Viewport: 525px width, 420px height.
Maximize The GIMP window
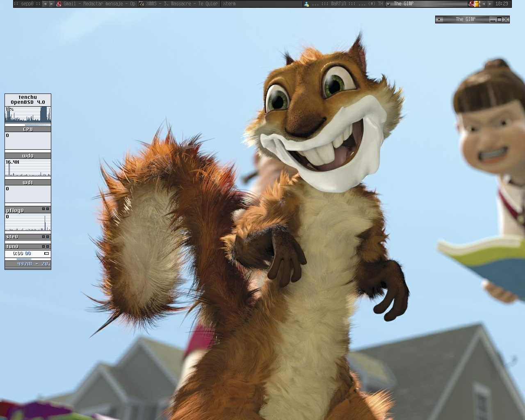[x=499, y=19]
